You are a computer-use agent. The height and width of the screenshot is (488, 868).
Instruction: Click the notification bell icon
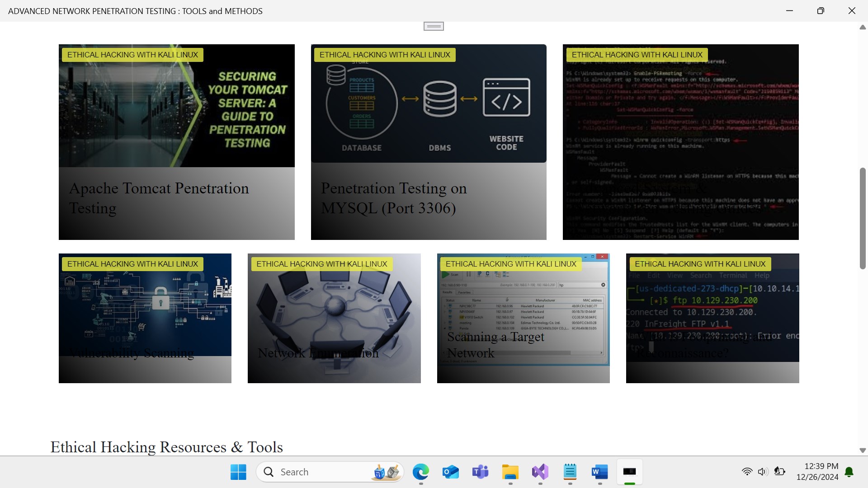pos(849,472)
